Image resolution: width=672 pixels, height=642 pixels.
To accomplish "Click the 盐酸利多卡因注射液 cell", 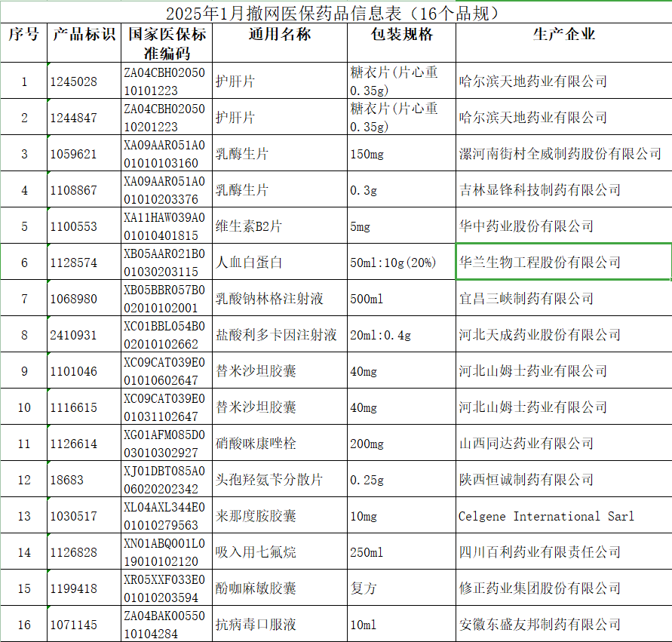I will coord(280,335).
